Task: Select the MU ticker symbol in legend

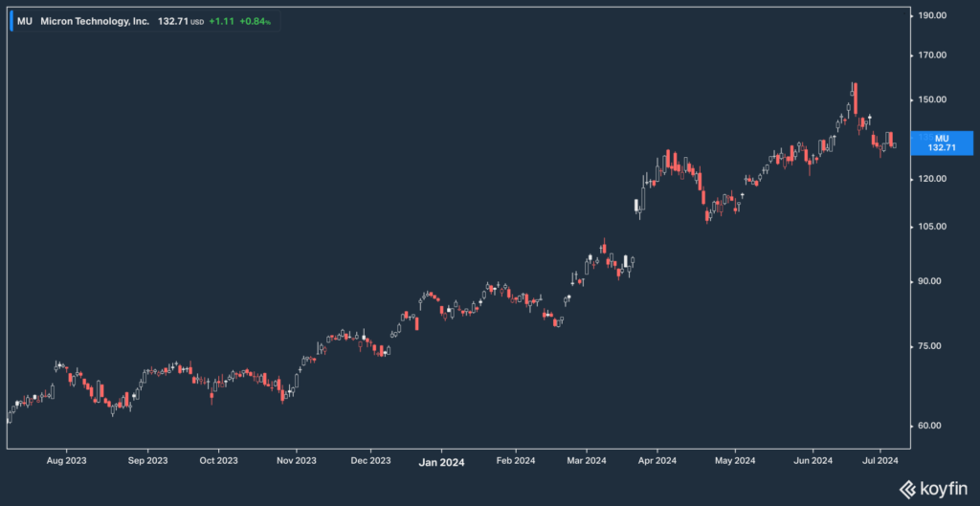Action: [x=25, y=21]
